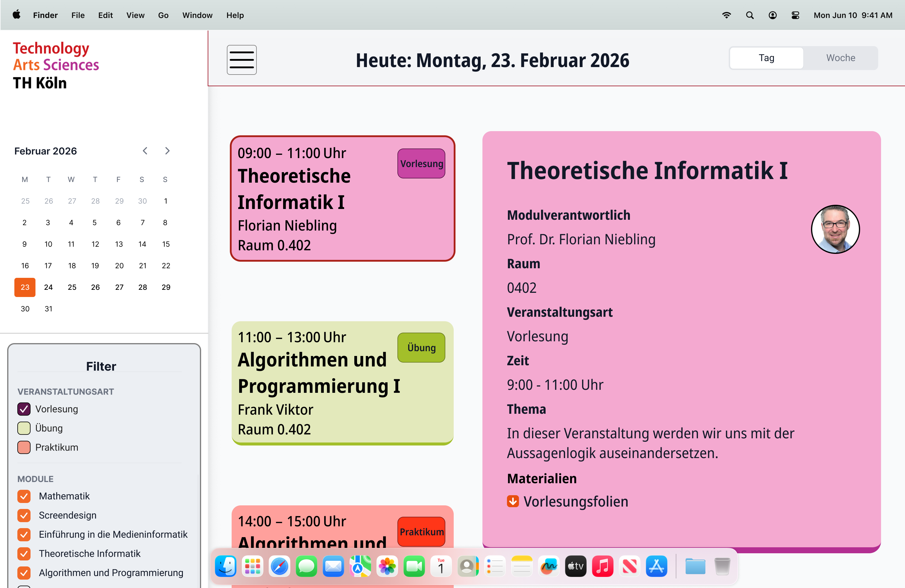Open Photos app from the dock
Viewport: 905px width, 588px height.
pyautogui.click(x=387, y=566)
